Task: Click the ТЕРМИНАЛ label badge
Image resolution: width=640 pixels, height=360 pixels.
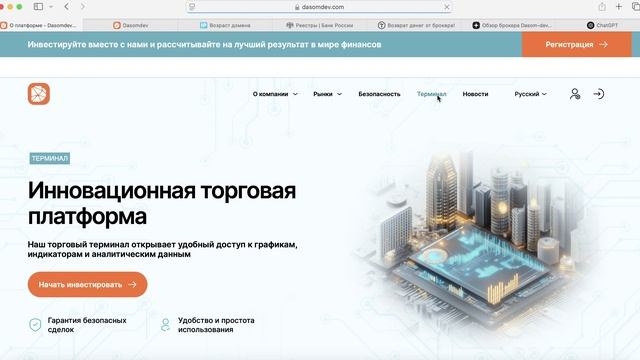Action: [x=50, y=158]
